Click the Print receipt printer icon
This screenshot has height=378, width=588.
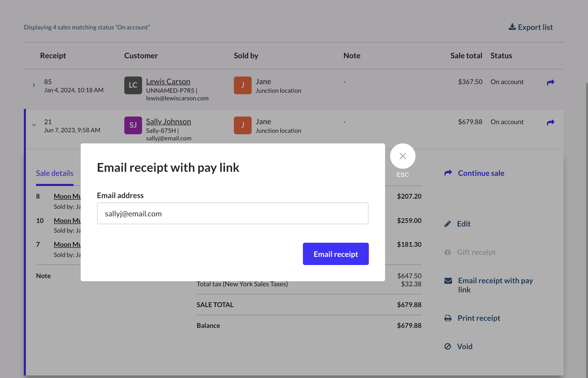(448, 318)
